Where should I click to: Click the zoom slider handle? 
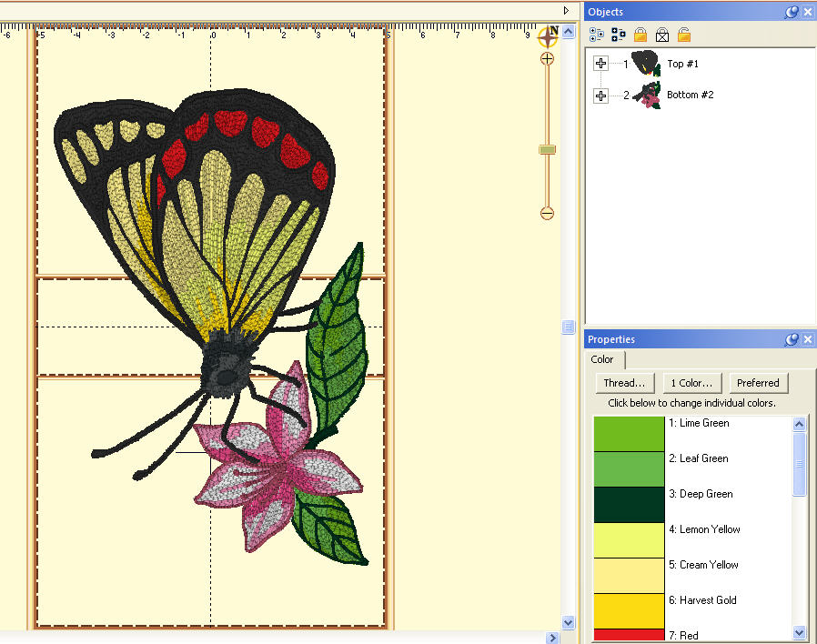point(547,149)
